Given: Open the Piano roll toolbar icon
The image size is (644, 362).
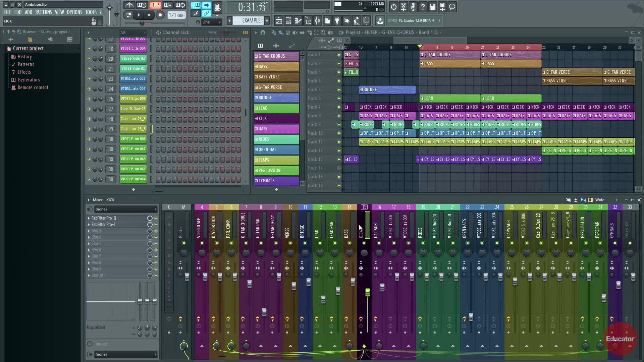Looking at the screenshot, I should point(298,21).
